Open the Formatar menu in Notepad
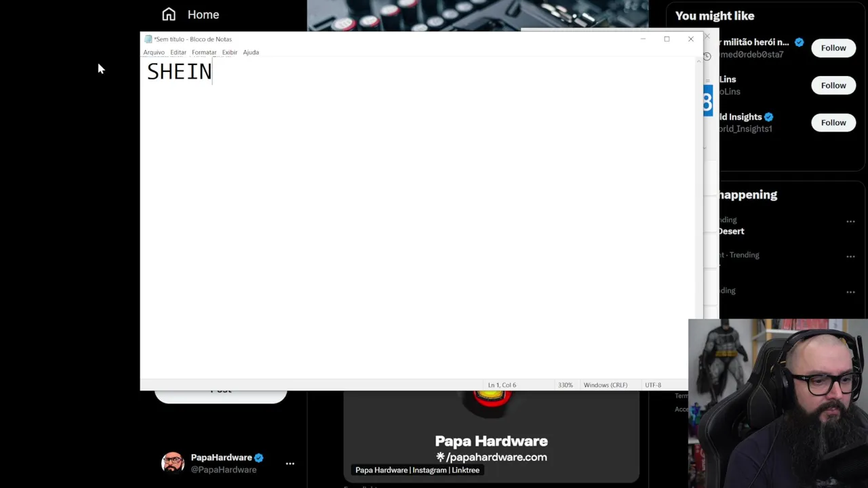Screen dimensions: 868x488 204,52
